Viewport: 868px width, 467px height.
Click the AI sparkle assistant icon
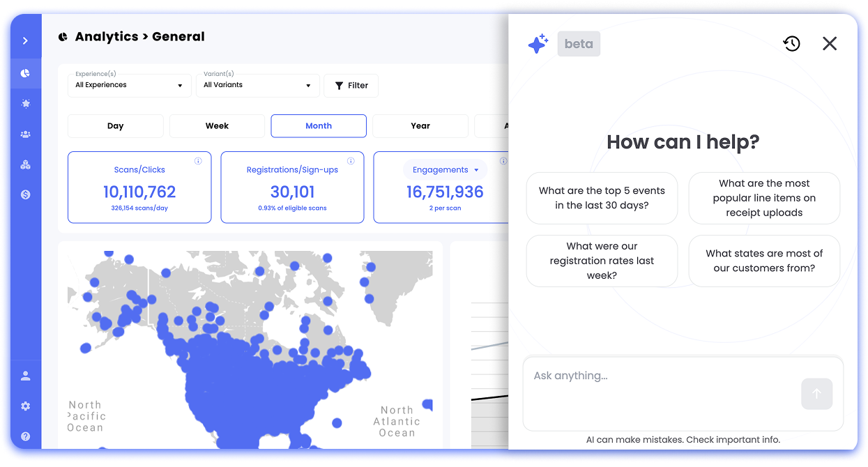click(x=538, y=44)
